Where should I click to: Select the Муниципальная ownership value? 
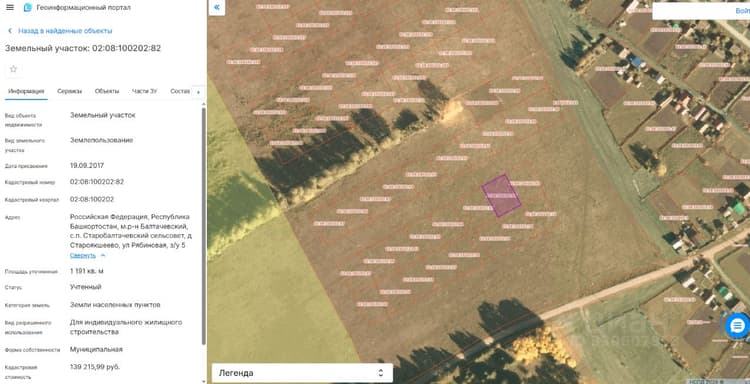pyautogui.click(x=96, y=349)
